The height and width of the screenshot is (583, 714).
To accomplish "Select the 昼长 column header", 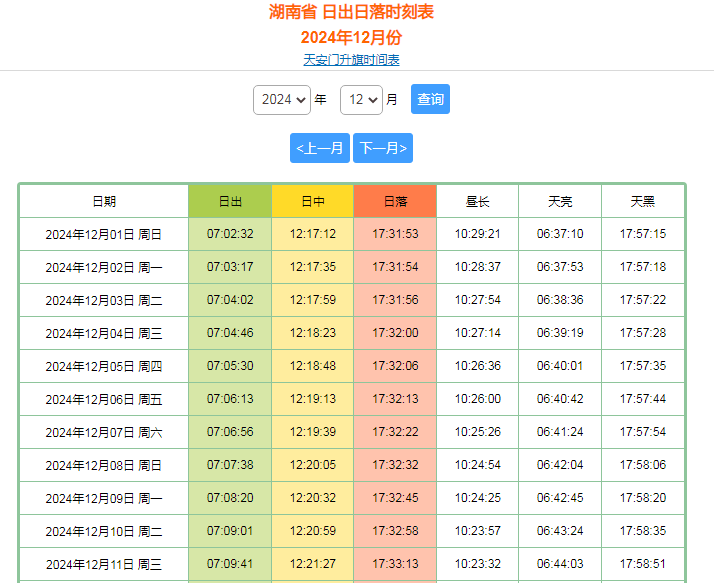I will click(x=477, y=201).
